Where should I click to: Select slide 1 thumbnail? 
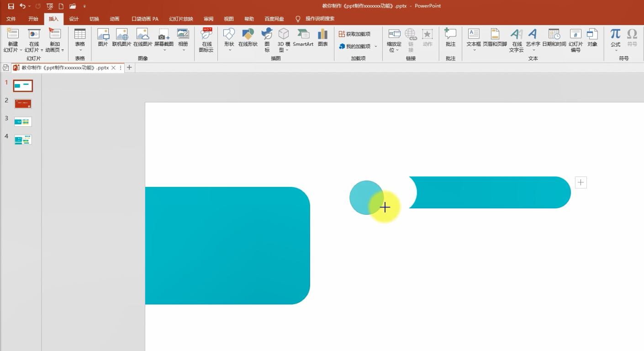[x=23, y=85]
